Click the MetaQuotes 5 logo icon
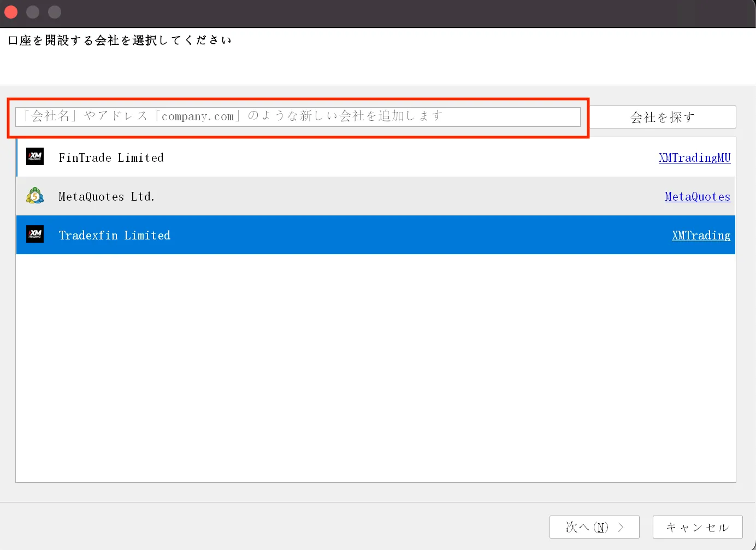The width and height of the screenshot is (756, 550). tap(35, 196)
